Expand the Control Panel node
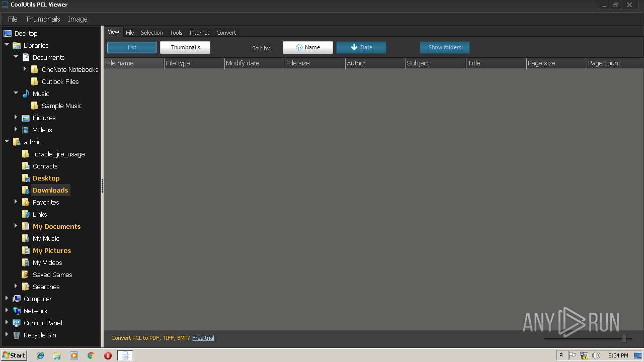 pos(7,323)
